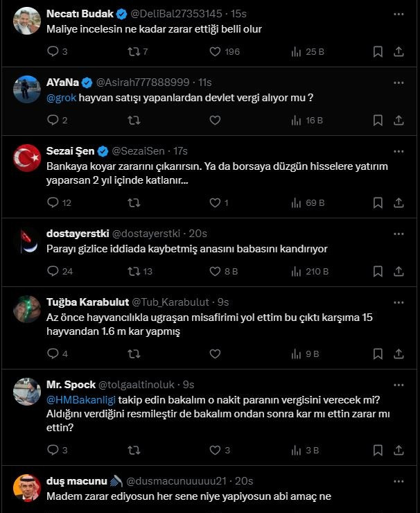Screen dimensions: 420x513
Task: Open Sezai Şen's profile picture
Action: point(27,158)
